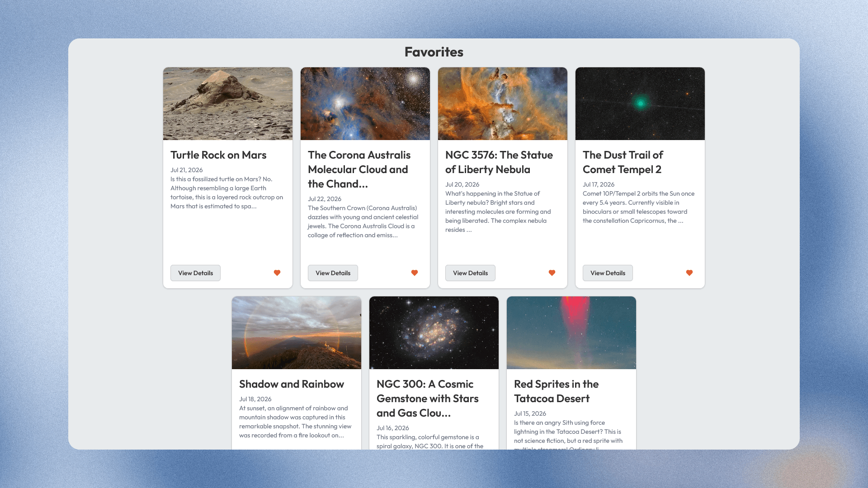Click View Details for NGC 3576 nebula
The width and height of the screenshot is (868, 488).
[x=470, y=273]
